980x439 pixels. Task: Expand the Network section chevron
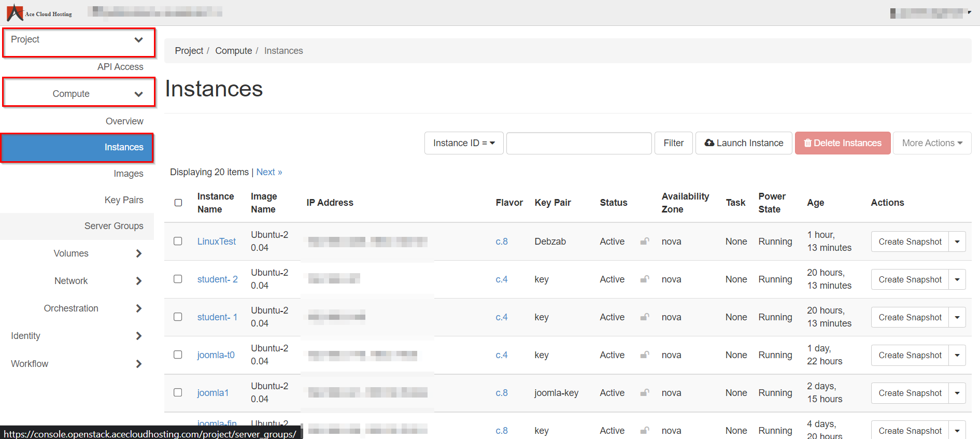click(x=138, y=281)
